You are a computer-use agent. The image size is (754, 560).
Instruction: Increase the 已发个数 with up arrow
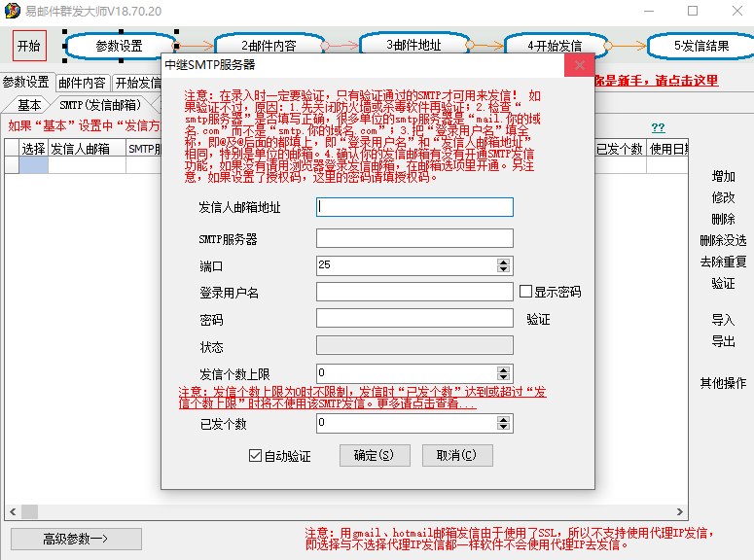point(503,420)
